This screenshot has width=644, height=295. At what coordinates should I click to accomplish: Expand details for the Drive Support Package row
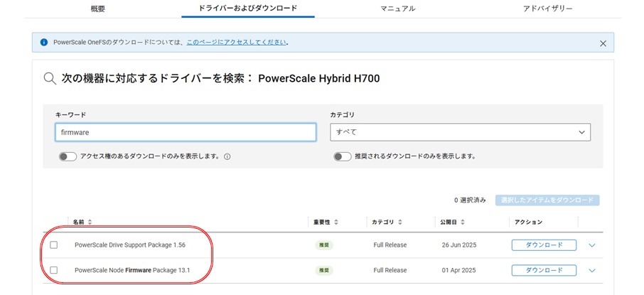coord(592,245)
